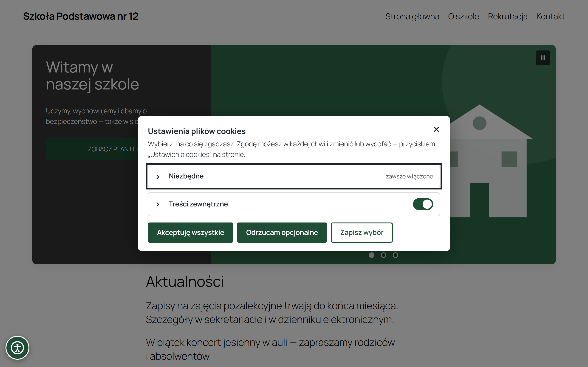This screenshot has height=367, width=588.
Task: Select the third carousel slide dot
Action: point(395,255)
